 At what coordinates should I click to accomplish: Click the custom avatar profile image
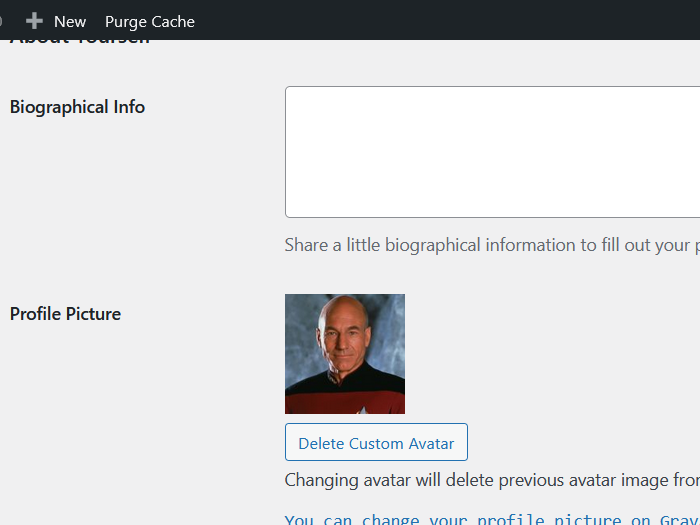[345, 354]
